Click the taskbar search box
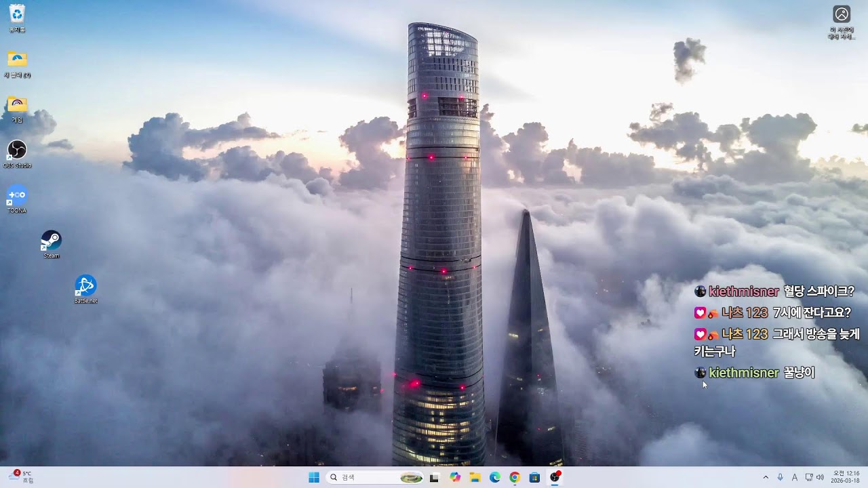 click(x=374, y=477)
